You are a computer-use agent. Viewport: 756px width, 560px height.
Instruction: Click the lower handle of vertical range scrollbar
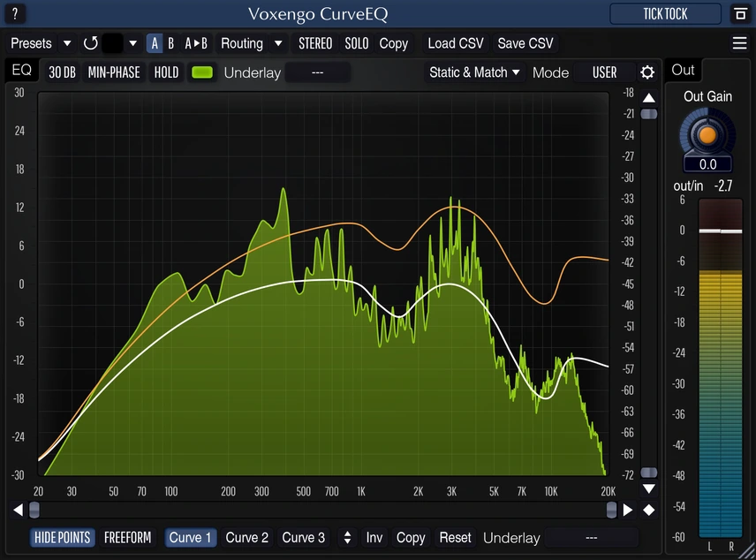[x=649, y=473]
